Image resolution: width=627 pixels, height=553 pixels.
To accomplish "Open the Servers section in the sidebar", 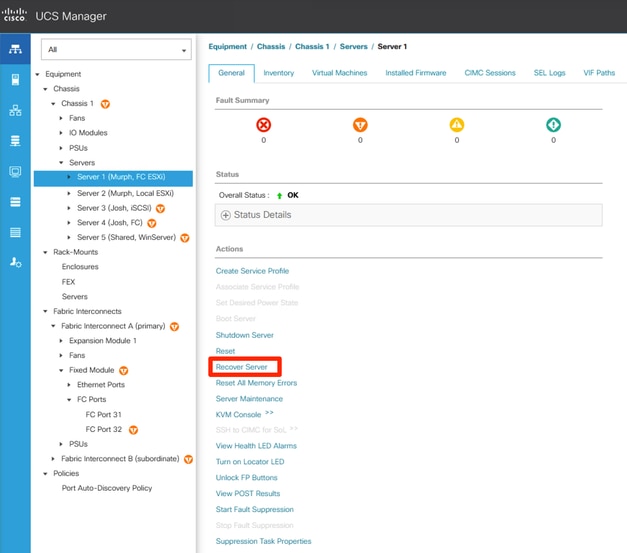I will 15,80.
